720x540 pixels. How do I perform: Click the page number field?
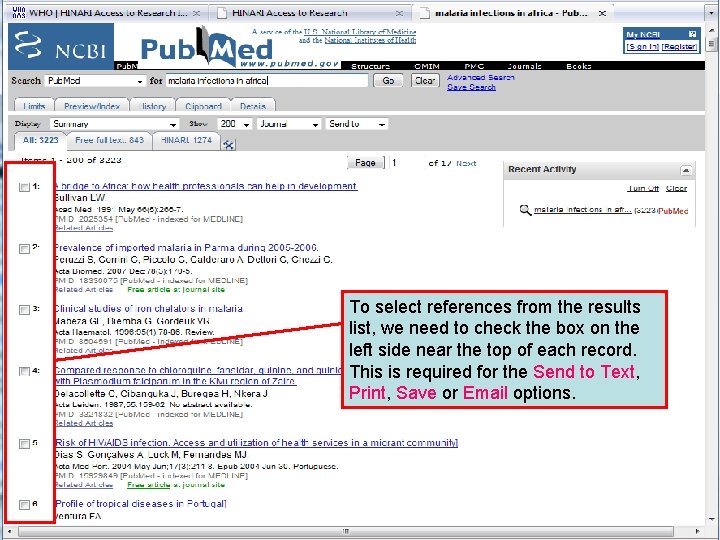[405, 163]
